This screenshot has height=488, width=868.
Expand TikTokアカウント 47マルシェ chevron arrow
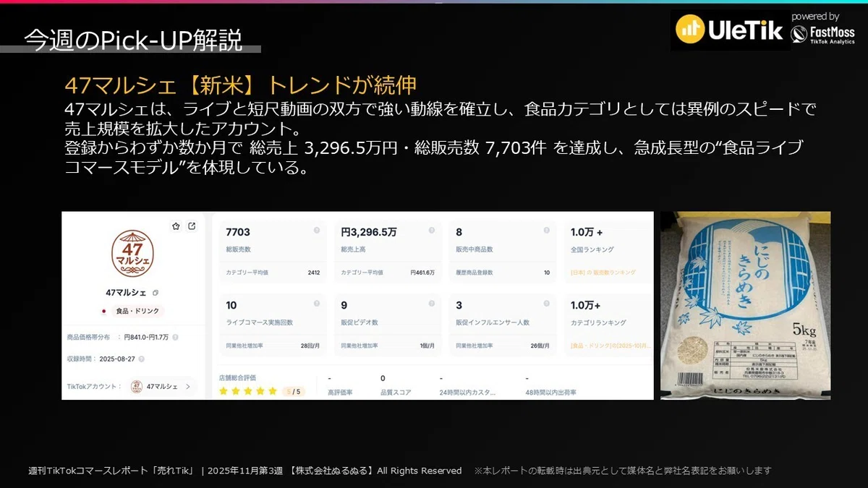click(x=188, y=387)
